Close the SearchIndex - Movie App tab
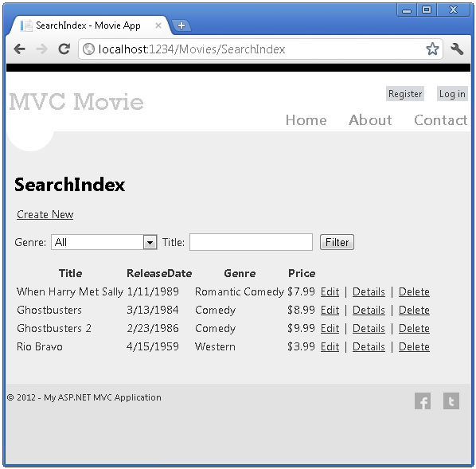476x469 pixels. [x=158, y=25]
